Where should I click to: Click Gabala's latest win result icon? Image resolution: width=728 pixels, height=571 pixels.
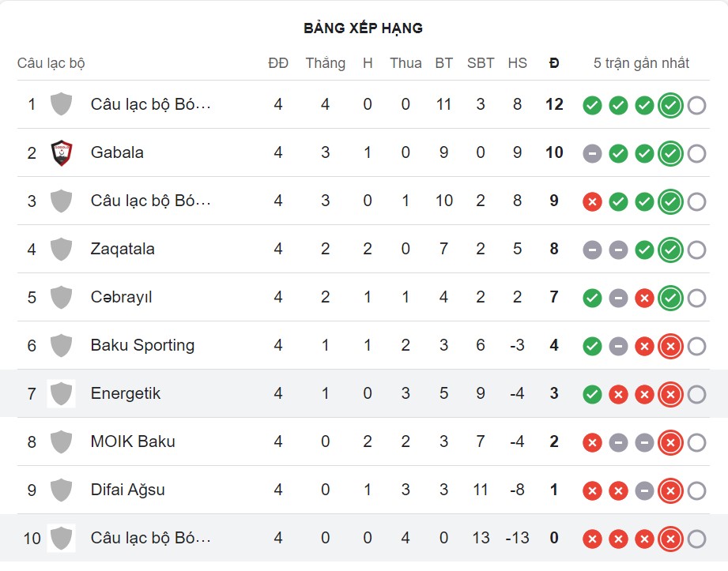pos(670,153)
